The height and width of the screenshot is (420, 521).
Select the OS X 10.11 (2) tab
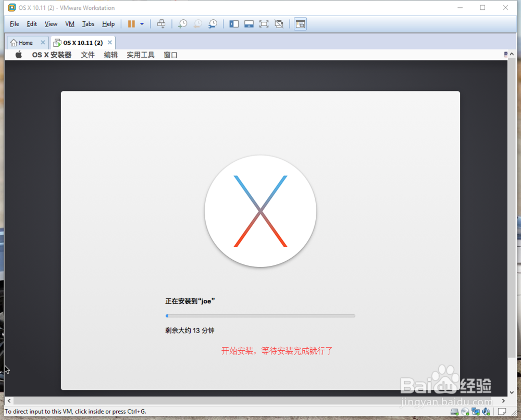[83, 43]
